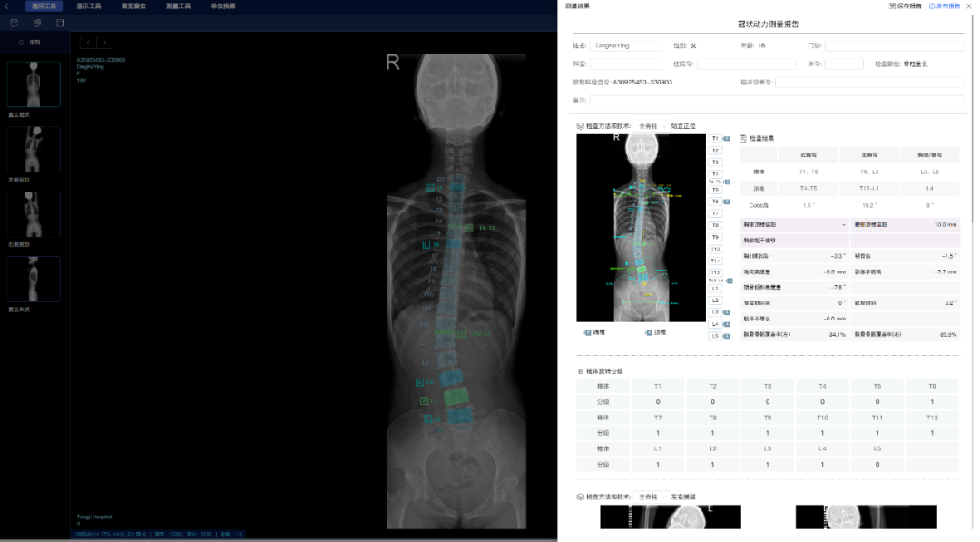
Task: Select the T10 vertebra button
Action: point(716,250)
